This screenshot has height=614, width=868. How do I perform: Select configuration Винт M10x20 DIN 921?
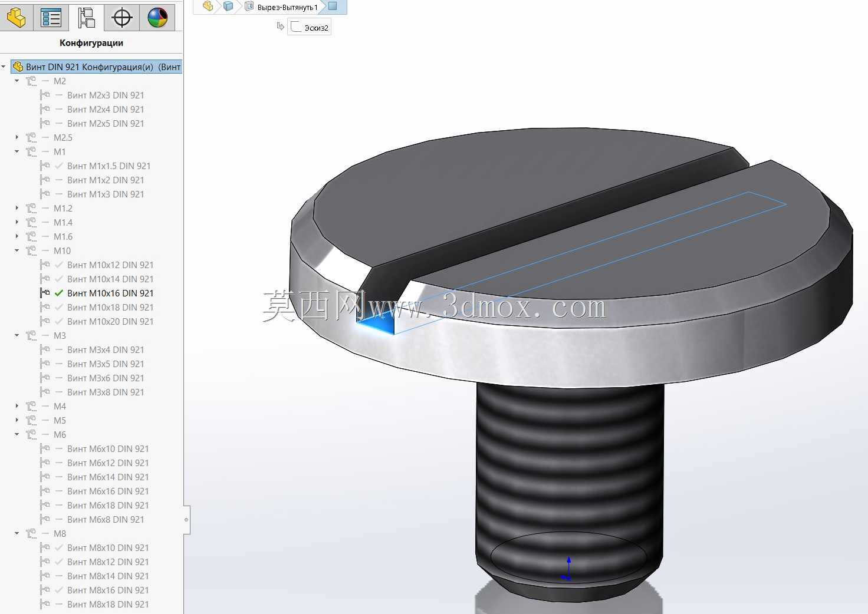(x=110, y=321)
